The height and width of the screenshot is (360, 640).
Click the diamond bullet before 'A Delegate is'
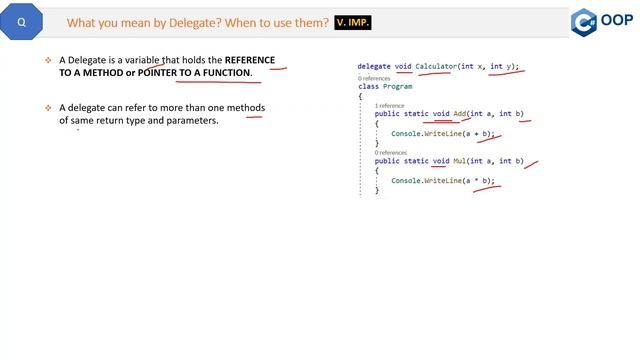pyautogui.click(x=48, y=60)
